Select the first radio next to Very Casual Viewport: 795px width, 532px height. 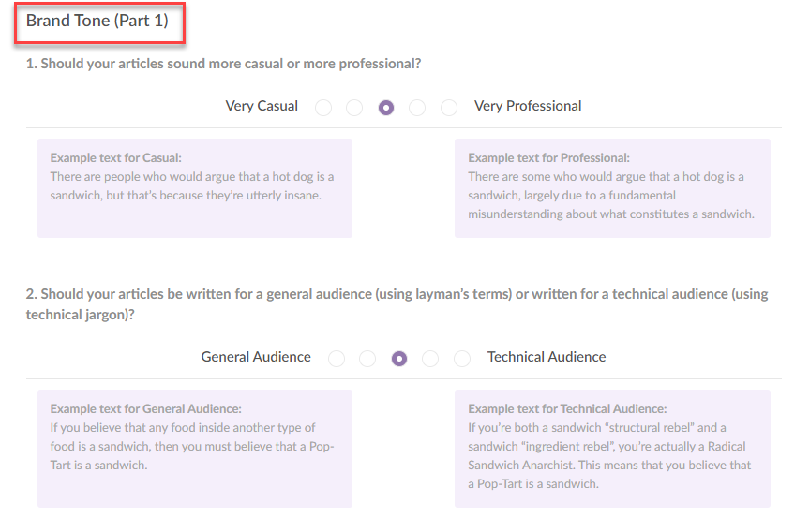click(323, 108)
